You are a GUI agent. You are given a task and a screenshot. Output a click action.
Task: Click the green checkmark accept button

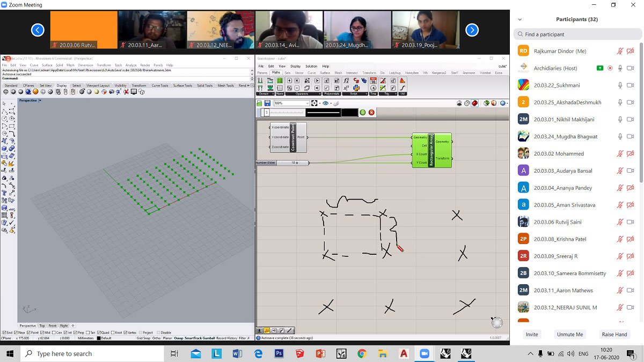[363, 112]
